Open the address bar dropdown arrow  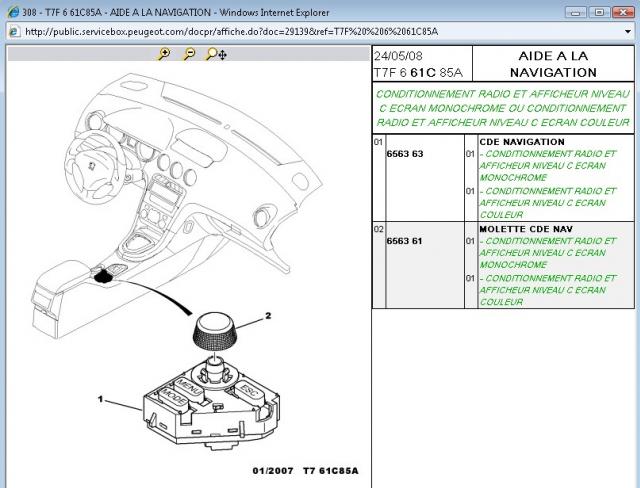[x=628, y=31]
